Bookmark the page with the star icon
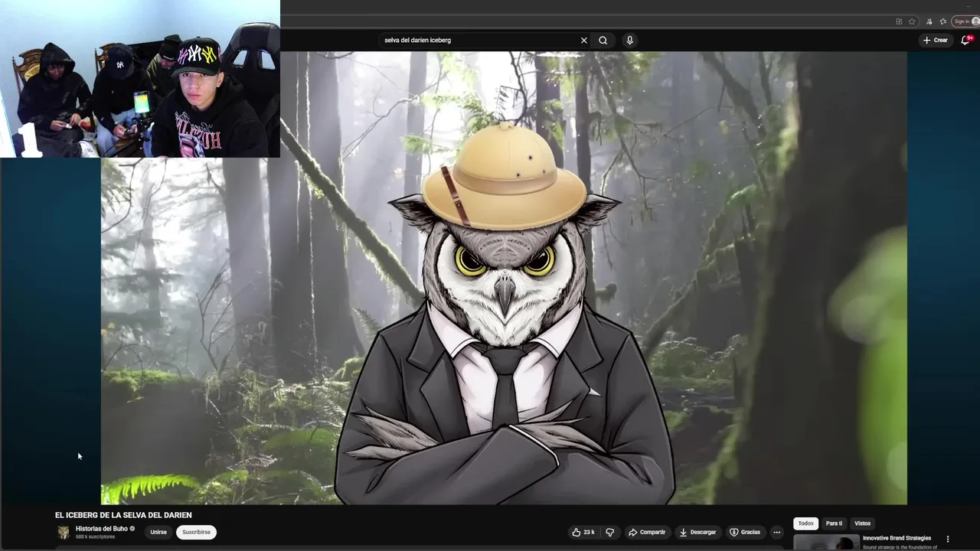 pos(912,21)
